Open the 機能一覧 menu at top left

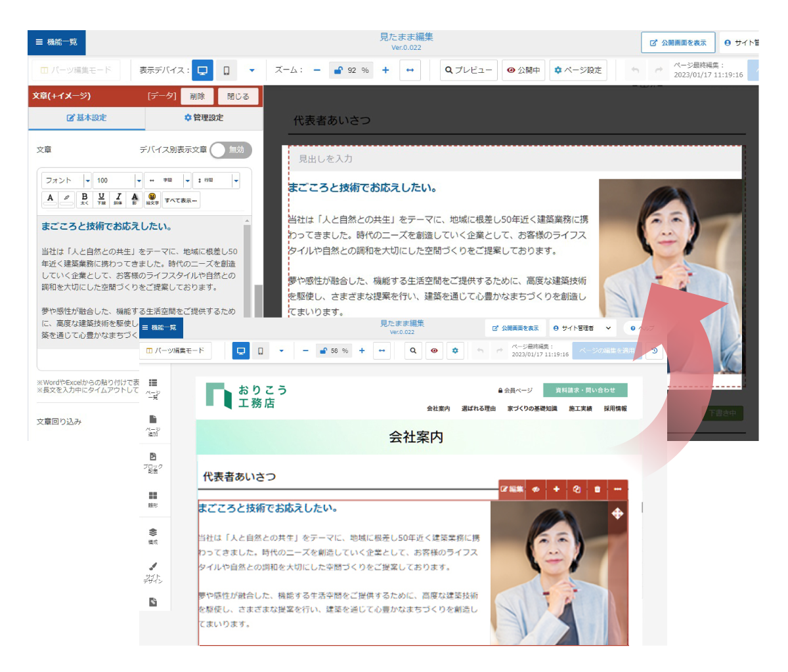[56, 42]
